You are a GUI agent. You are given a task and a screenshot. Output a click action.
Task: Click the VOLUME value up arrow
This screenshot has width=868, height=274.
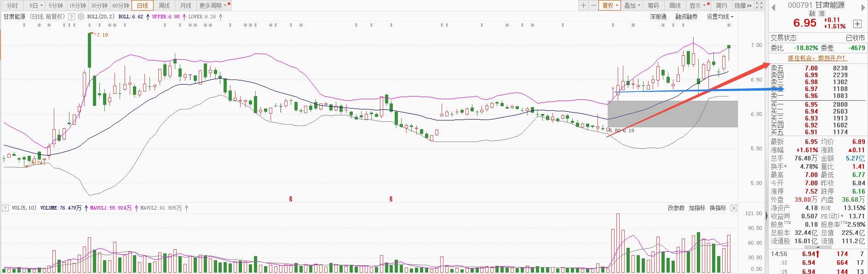tap(86, 208)
